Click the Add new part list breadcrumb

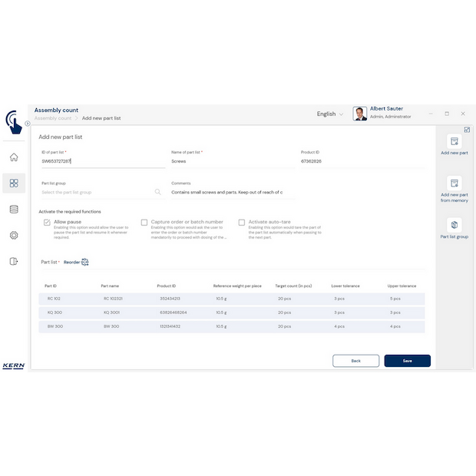tap(101, 118)
